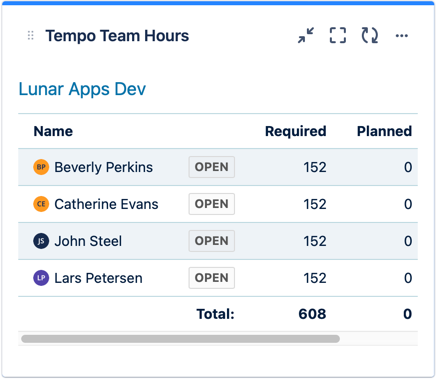Open the Lunar Apps Dev team link
437x380 pixels.
coord(82,89)
